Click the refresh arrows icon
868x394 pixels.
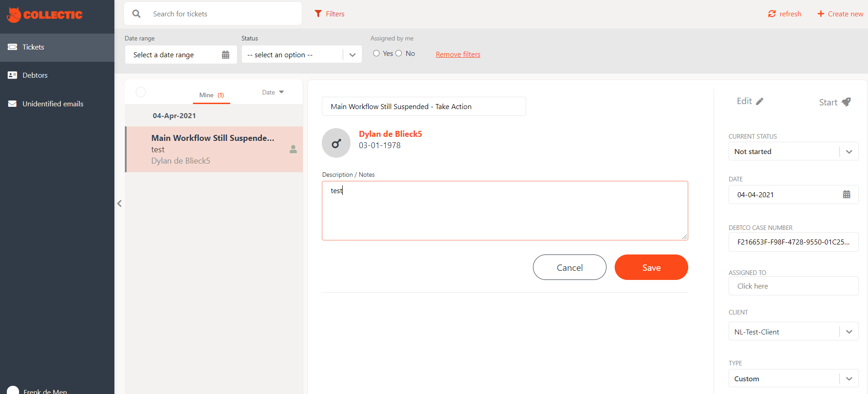772,14
